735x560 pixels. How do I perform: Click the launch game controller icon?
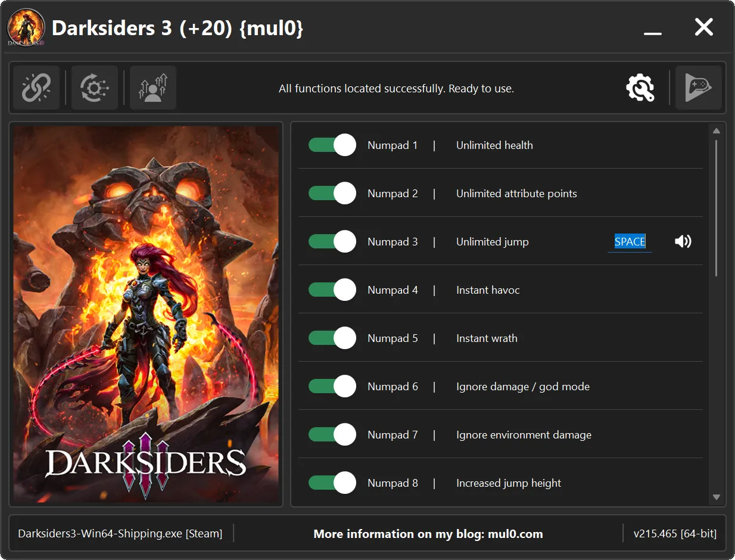click(699, 88)
